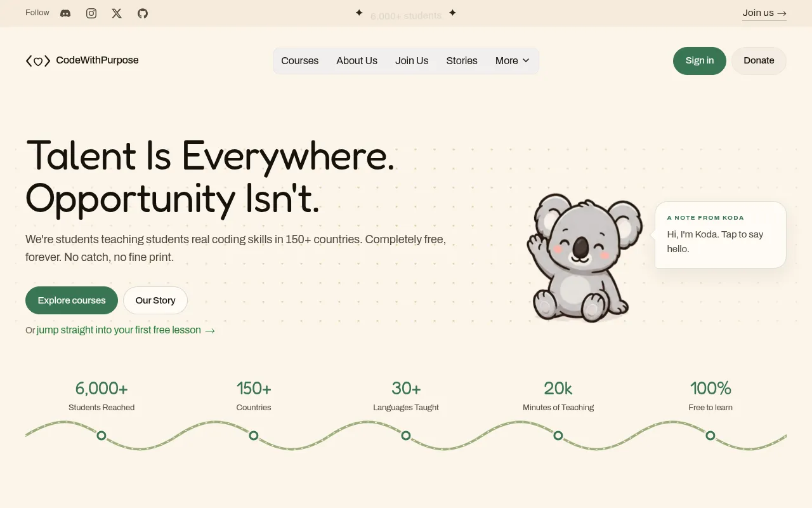Click the timeline dot under Countries
This screenshot has width=812, height=508.
254,436
